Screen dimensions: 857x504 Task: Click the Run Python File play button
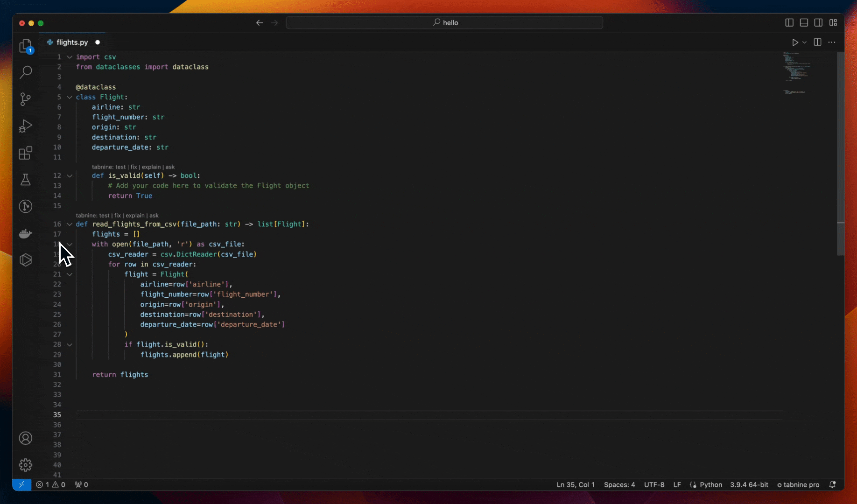[795, 42]
